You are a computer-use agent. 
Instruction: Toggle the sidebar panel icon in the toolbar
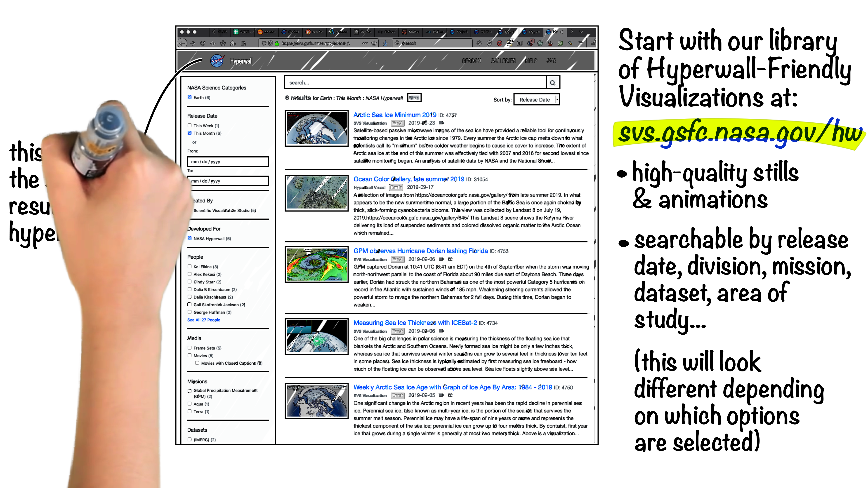pos(520,43)
